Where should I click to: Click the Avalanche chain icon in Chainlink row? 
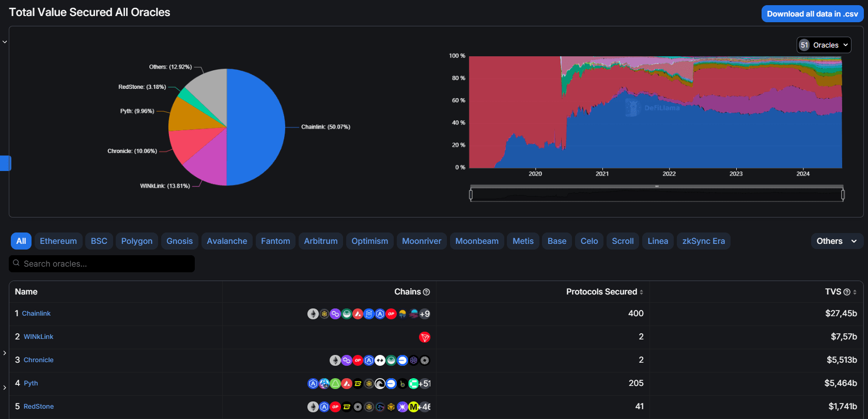(x=358, y=314)
